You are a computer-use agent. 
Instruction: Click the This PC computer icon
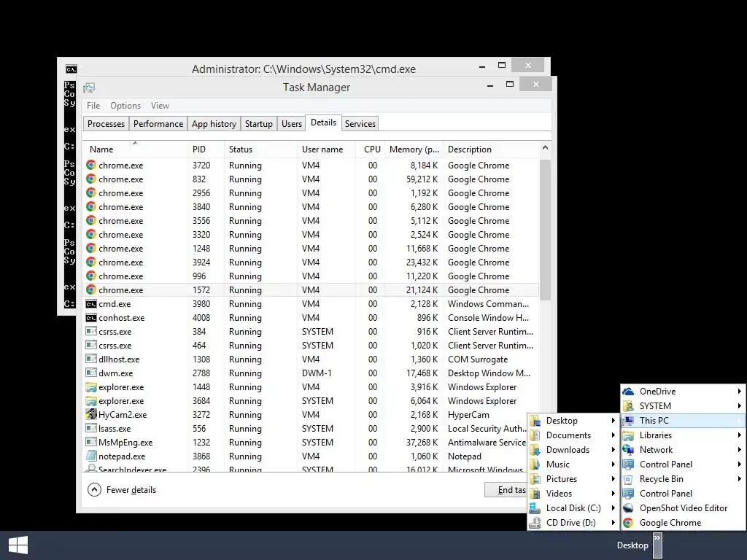628,421
